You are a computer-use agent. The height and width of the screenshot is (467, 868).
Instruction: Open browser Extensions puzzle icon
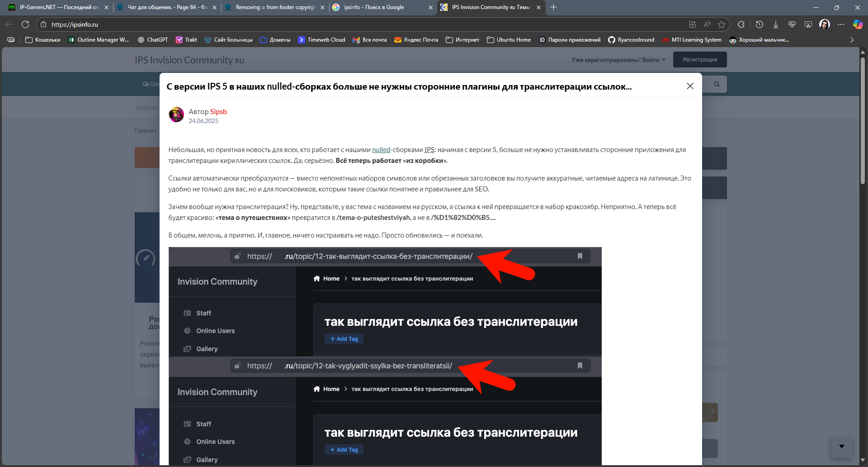[741, 24]
